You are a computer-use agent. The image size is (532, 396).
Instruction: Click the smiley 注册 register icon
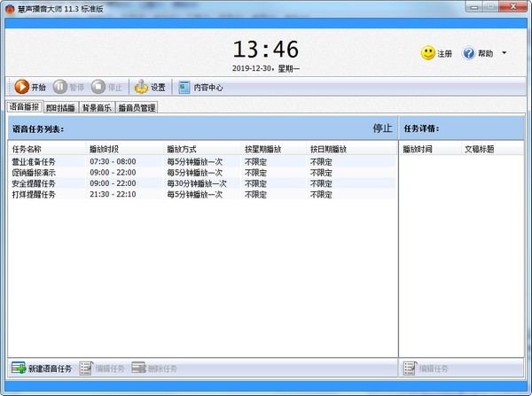coord(428,54)
